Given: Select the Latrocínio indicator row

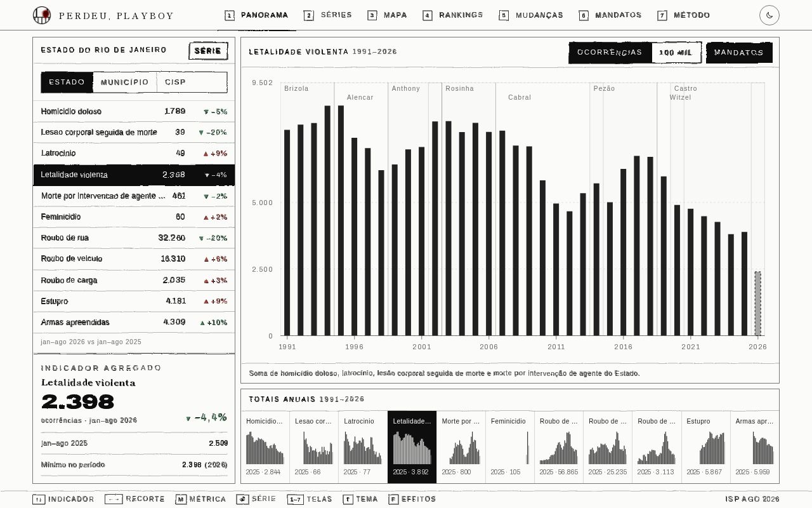Looking at the screenshot, I should (134, 153).
